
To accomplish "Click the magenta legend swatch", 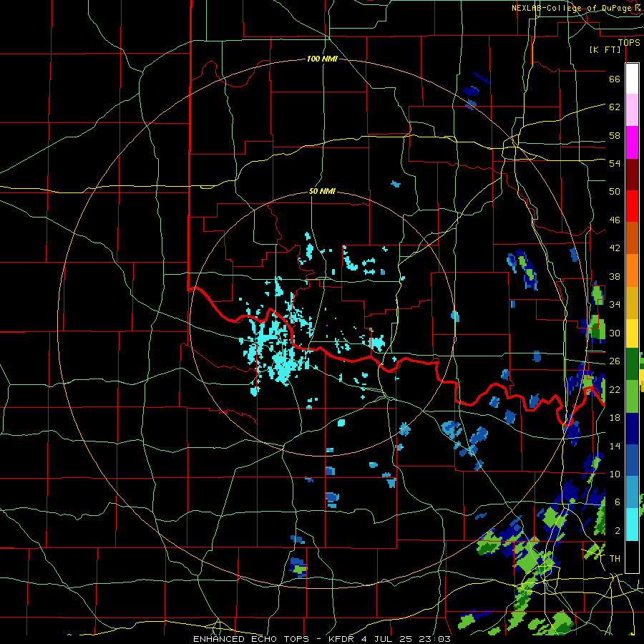I will [x=632, y=142].
